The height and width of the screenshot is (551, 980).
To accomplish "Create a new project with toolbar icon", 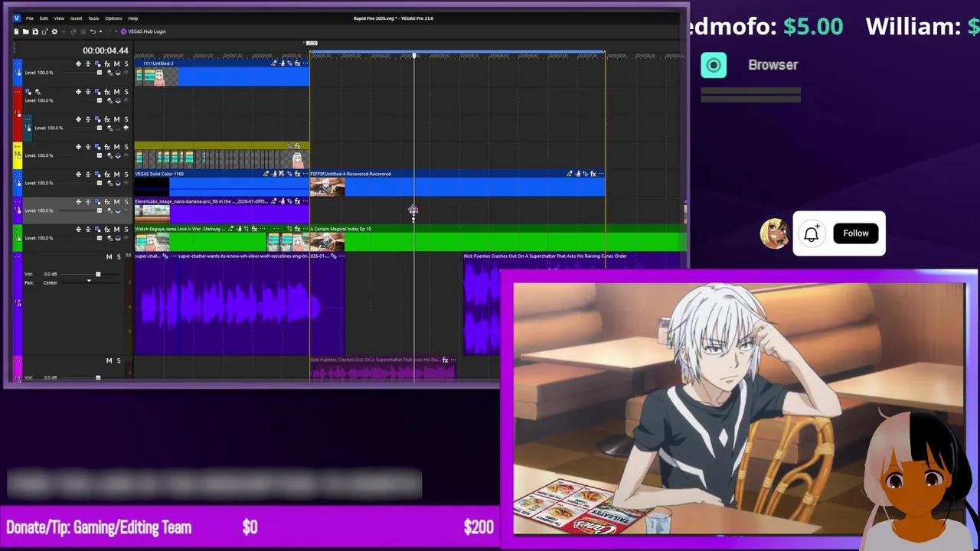I will 16,31.
